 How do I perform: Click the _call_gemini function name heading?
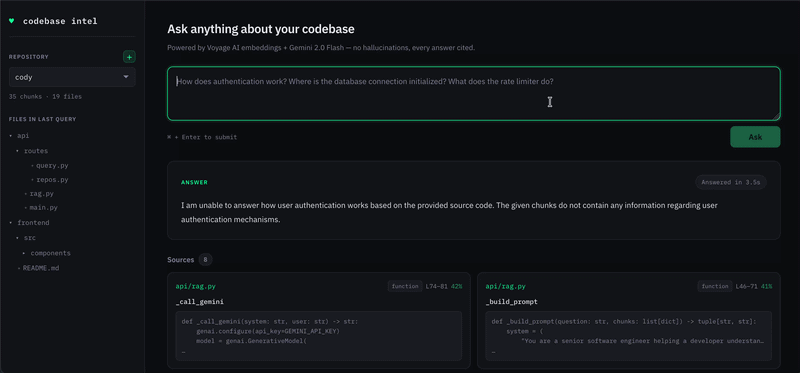click(x=199, y=302)
